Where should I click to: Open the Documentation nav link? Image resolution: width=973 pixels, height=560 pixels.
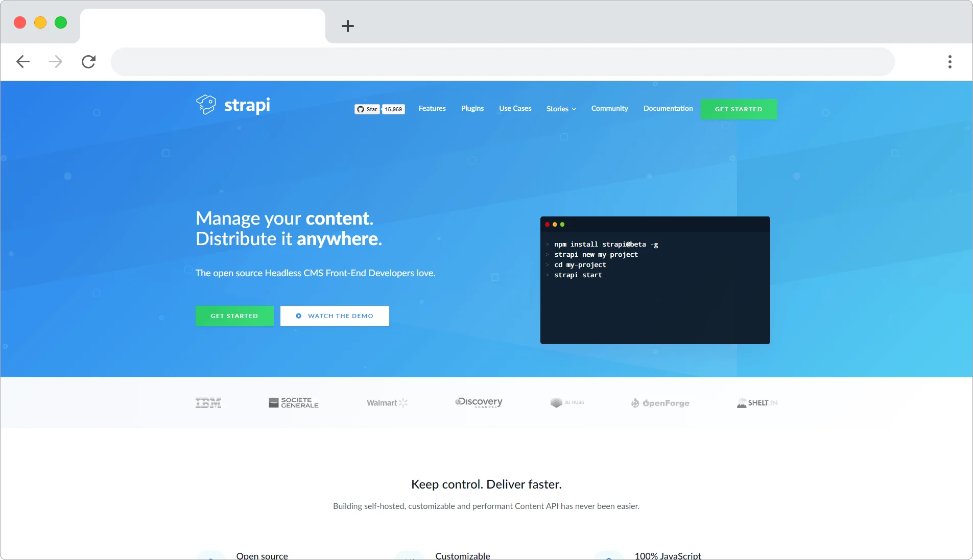point(668,108)
